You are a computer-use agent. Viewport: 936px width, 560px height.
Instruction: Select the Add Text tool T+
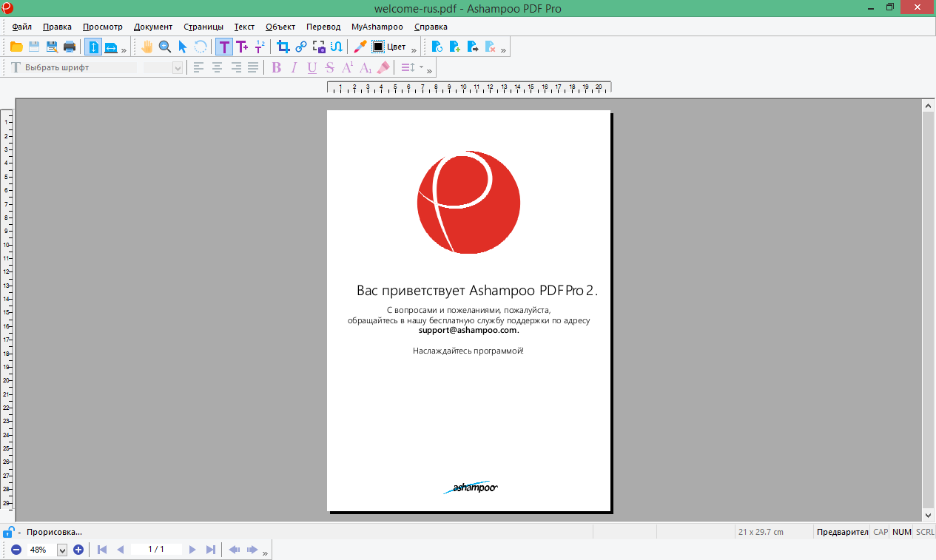point(242,47)
